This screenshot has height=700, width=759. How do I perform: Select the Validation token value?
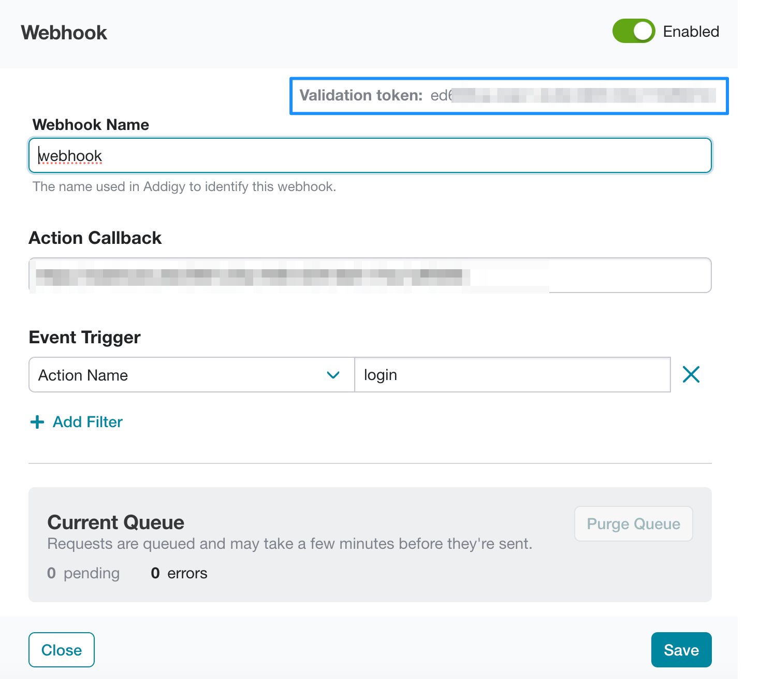pos(573,95)
